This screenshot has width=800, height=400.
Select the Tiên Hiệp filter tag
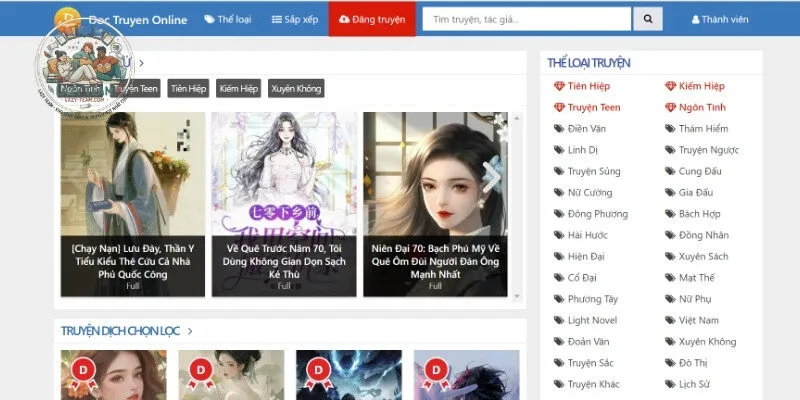pyautogui.click(x=188, y=88)
